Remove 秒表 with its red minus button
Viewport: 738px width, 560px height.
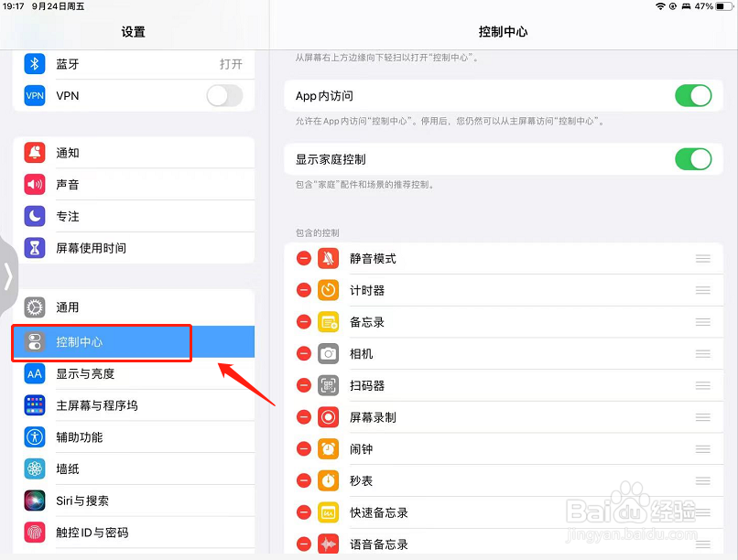point(304,480)
